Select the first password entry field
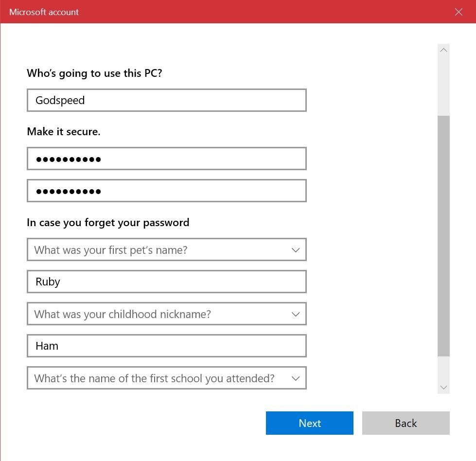Screen dimensions: 476x461 click(167, 158)
